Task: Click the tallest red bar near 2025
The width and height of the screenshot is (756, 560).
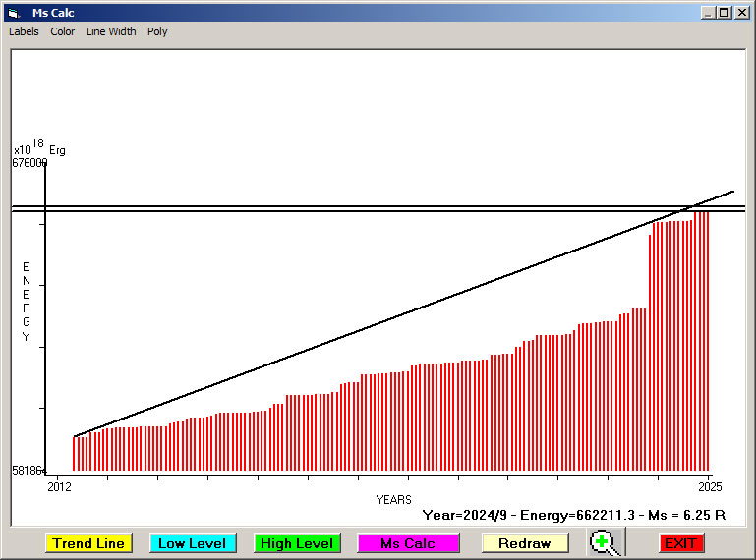Action: click(701, 344)
